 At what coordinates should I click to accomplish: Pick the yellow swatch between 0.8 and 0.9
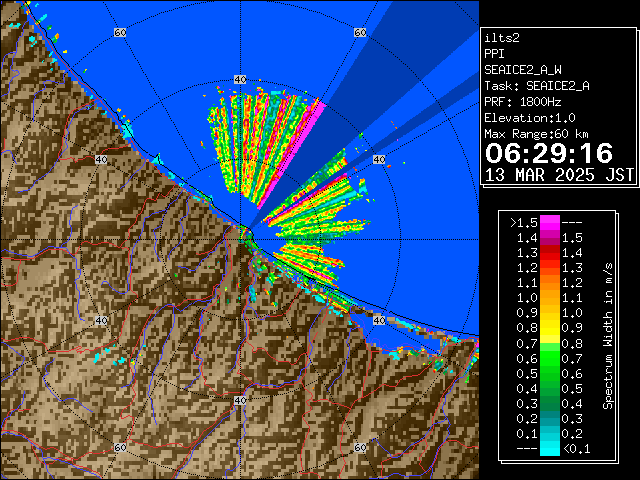click(x=550, y=328)
